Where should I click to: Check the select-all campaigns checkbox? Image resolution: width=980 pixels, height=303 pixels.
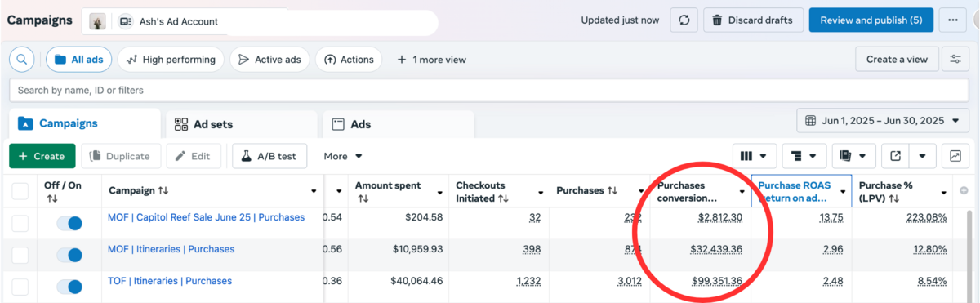(20, 191)
